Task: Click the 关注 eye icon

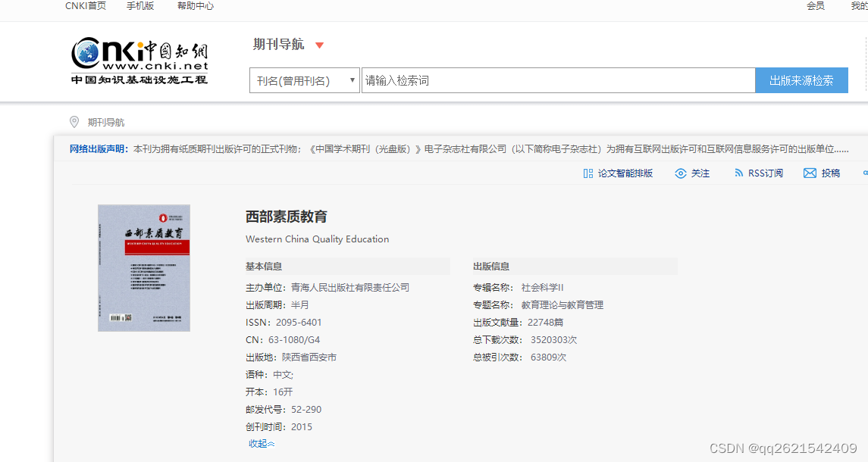Action: tap(680, 173)
